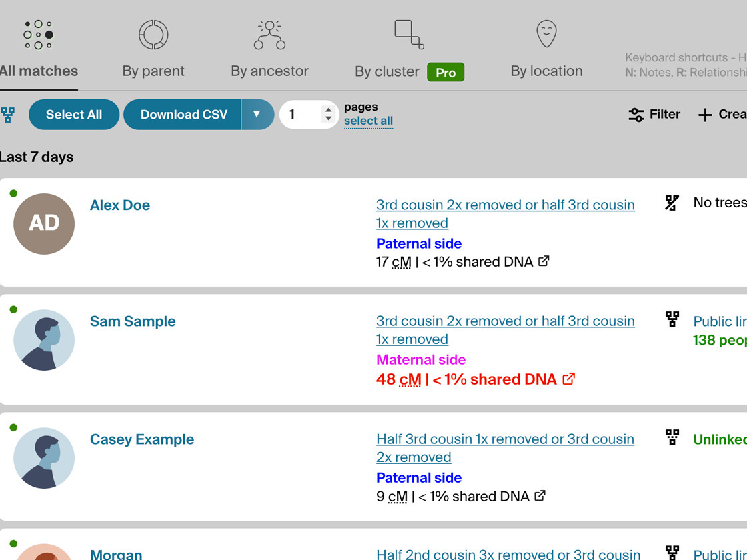Click the Download CSV button
This screenshot has height=560, width=747.
pos(183,114)
